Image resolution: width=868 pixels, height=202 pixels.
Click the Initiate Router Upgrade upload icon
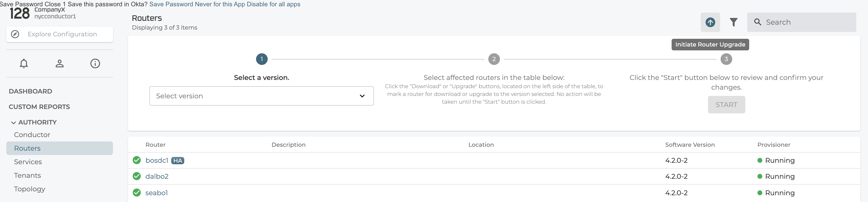pyautogui.click(x=710, y=22)
